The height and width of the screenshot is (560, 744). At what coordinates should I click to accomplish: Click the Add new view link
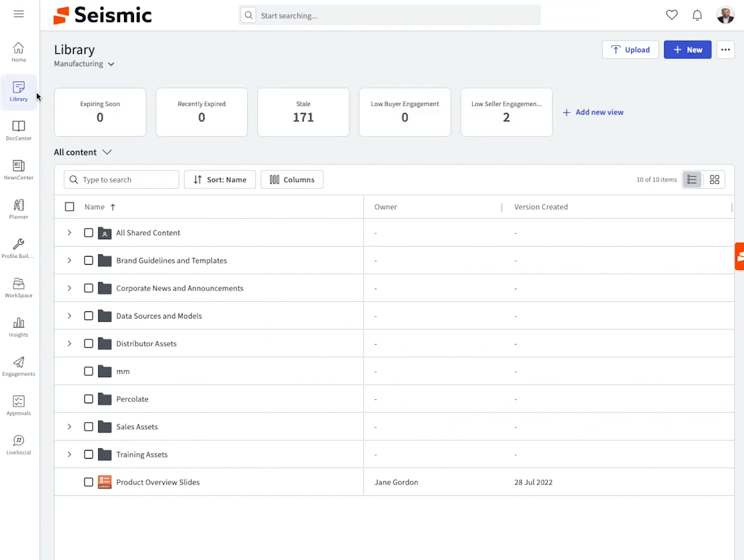pyautogui.click(x=593, y=112)
